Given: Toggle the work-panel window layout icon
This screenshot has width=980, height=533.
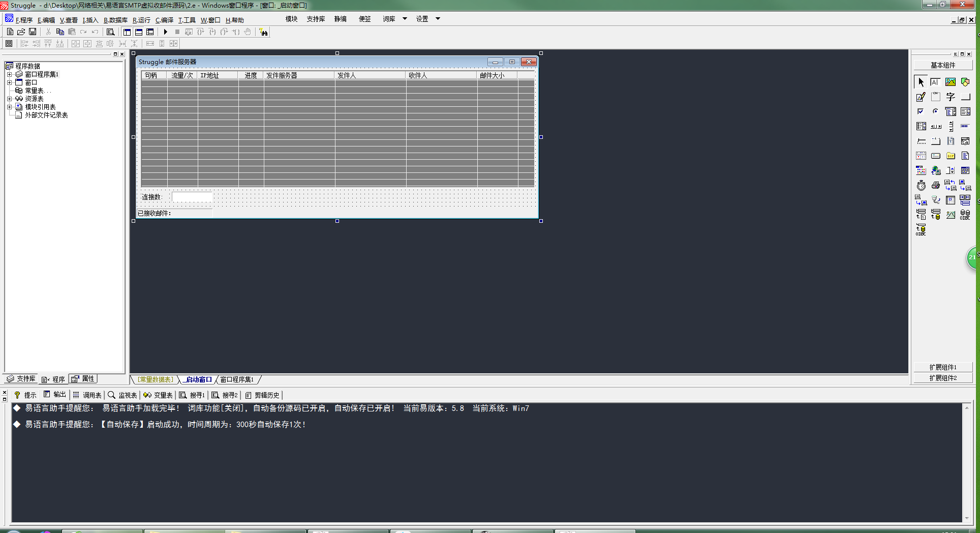Looking at the screenshot, I should click(x=127, y=32).
